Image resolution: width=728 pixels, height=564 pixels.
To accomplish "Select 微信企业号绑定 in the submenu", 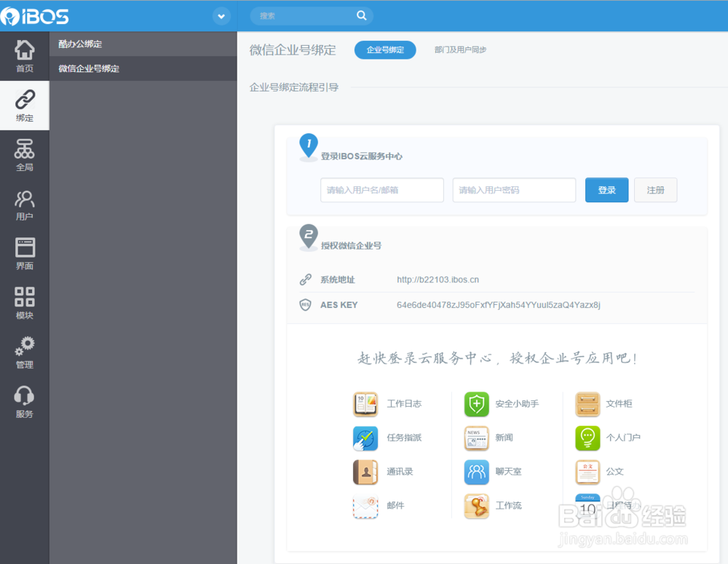I will click(x=143, y=68).
